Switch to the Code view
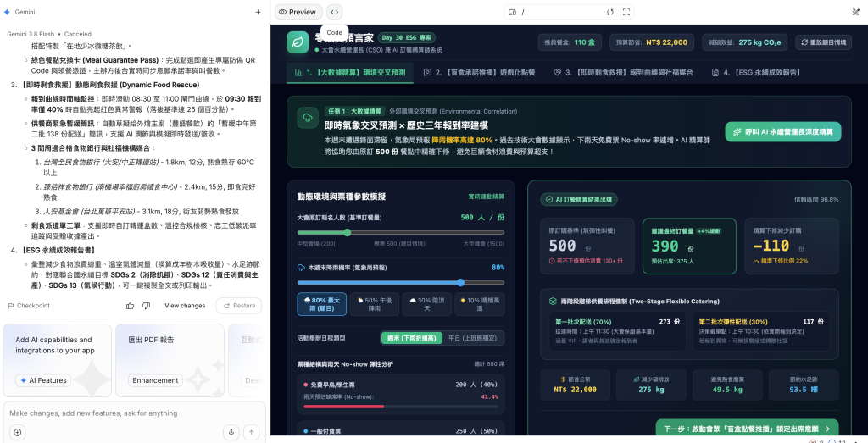Viewport: 868px width, 443px height. [x=334, y=12]
